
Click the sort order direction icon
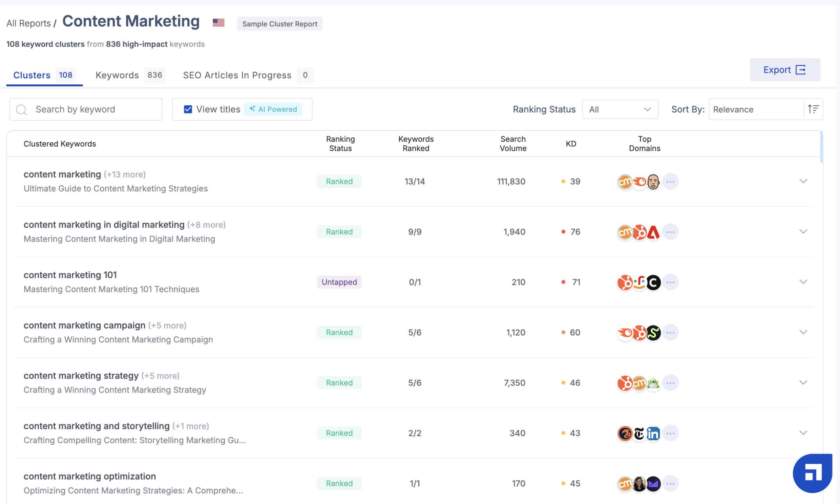click(813, 109)
